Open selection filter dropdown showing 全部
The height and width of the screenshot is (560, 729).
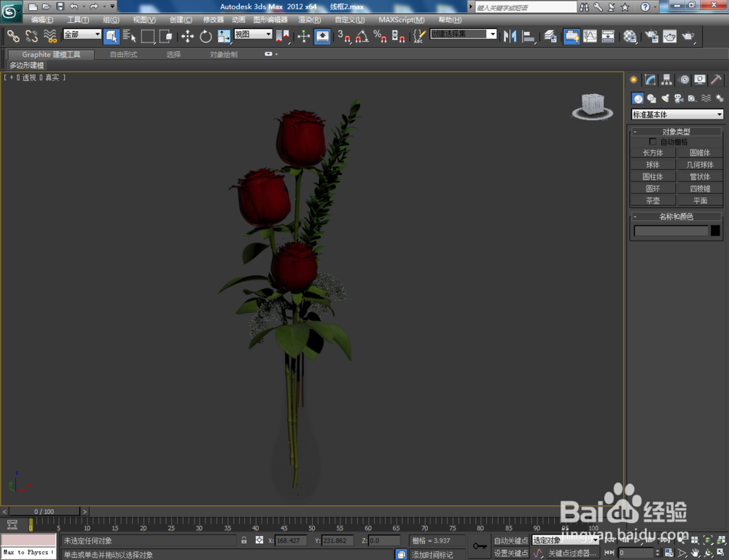82,34
